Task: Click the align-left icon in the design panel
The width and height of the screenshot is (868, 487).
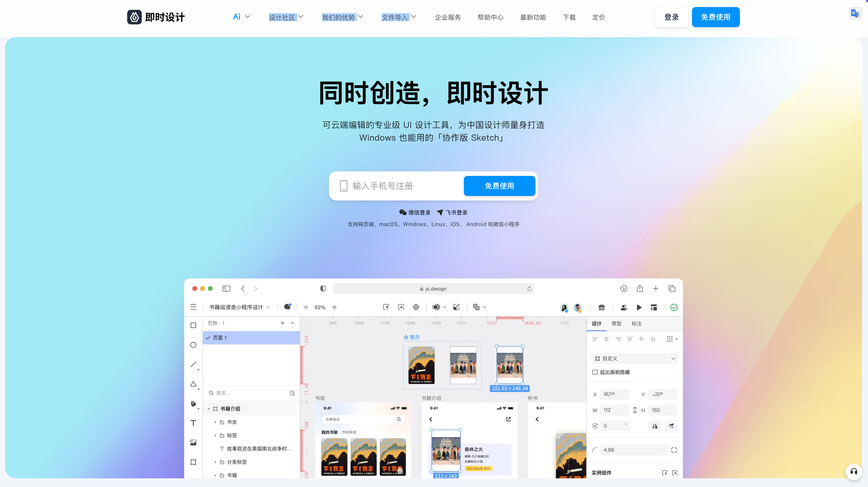Action: (x=595, y=339)
